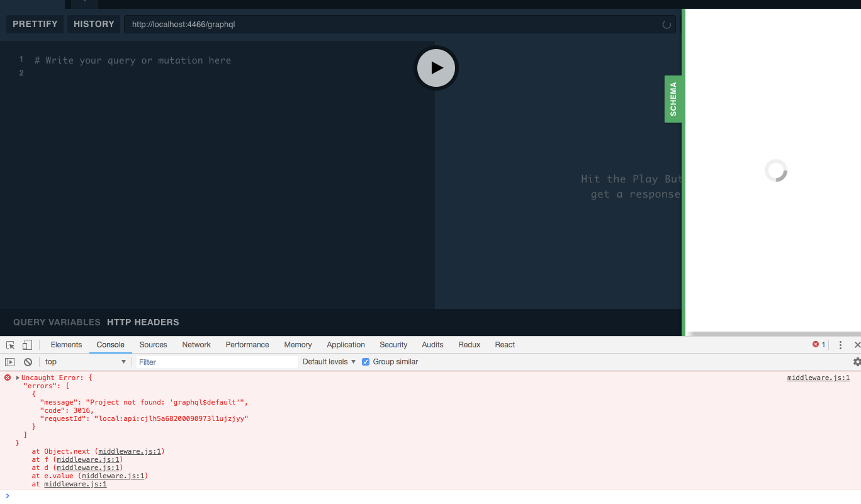Open middleware.js:1 source link at right
Screen dimensions: 861x504
(818, 378)
